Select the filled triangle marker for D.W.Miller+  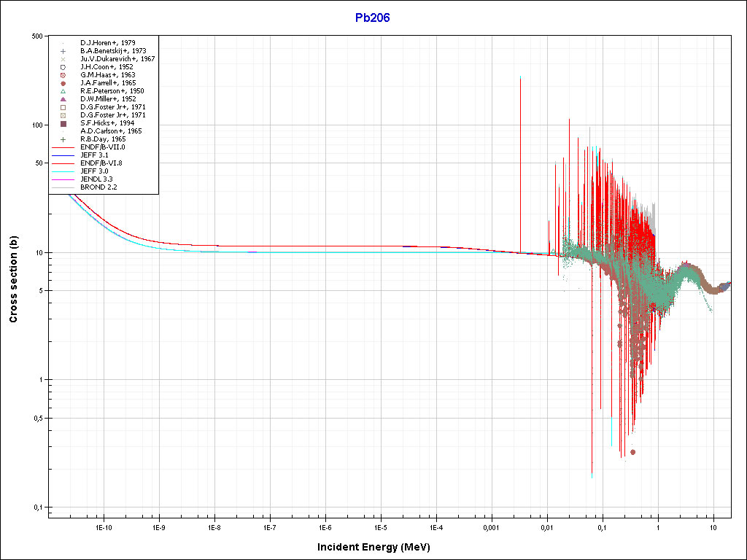63,99
